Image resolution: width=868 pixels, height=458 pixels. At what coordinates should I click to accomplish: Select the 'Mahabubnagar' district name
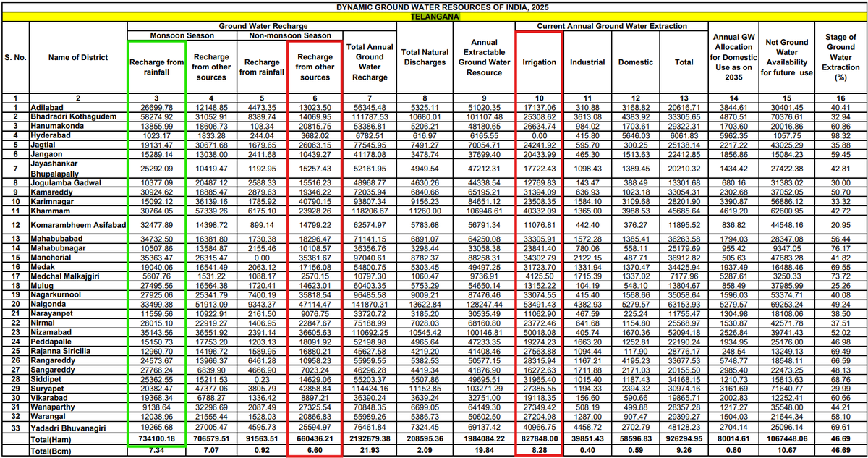click(58, 248)
